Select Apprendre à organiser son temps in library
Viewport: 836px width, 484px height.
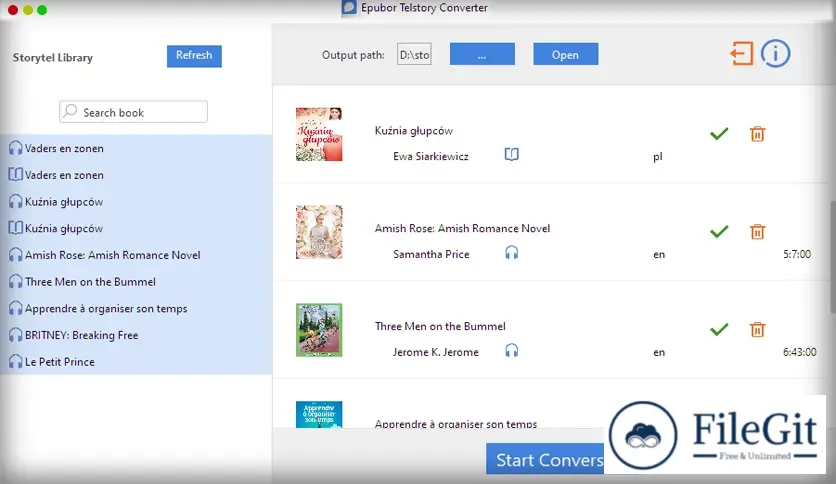point(136,308)
